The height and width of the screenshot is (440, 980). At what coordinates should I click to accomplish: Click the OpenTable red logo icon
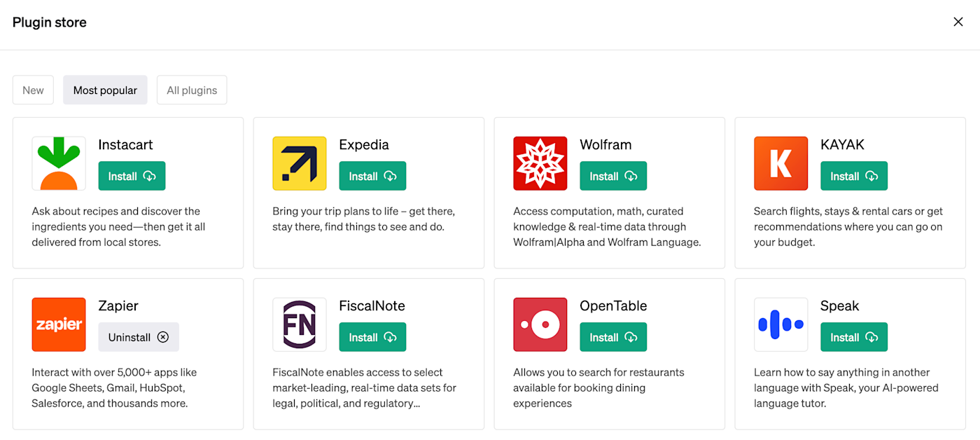[540, 324]
